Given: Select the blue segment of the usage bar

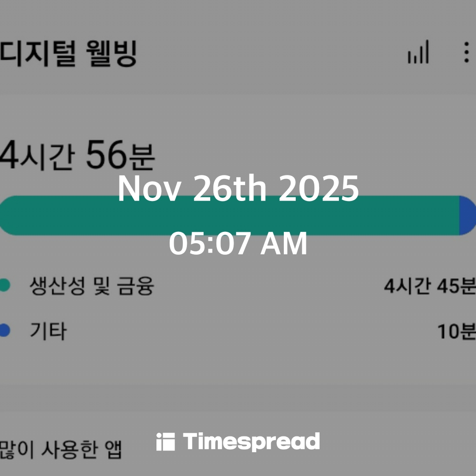Looking at the screenshot, I should (x=467, y=216).
